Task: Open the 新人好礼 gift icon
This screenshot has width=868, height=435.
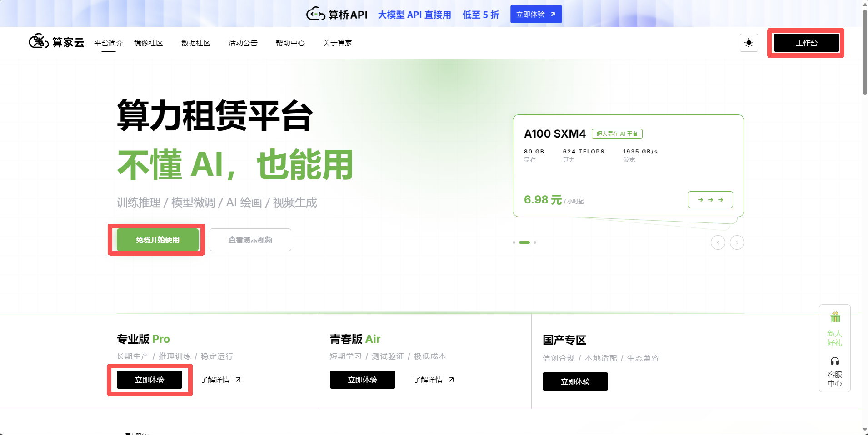Action: (835, 329)
